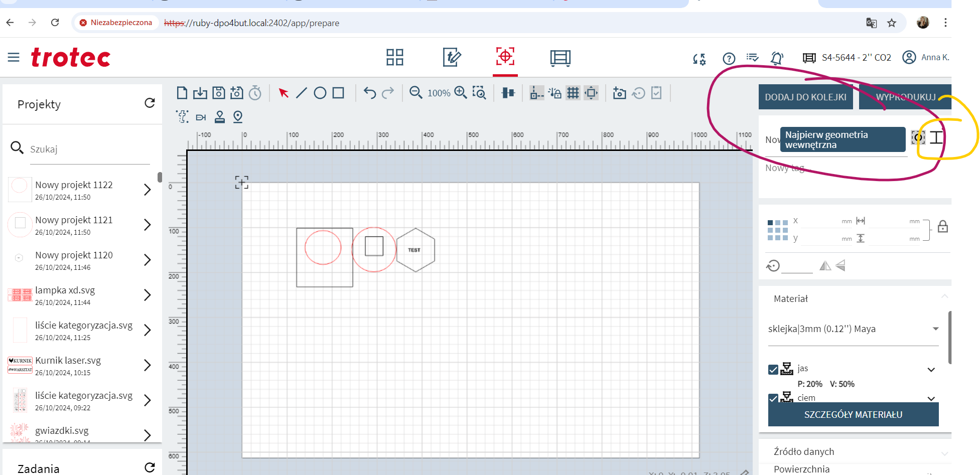Zoom in with the plus magnifier
Image resolution: width=980 pixels, height=475 pixels.
(461, 93)
